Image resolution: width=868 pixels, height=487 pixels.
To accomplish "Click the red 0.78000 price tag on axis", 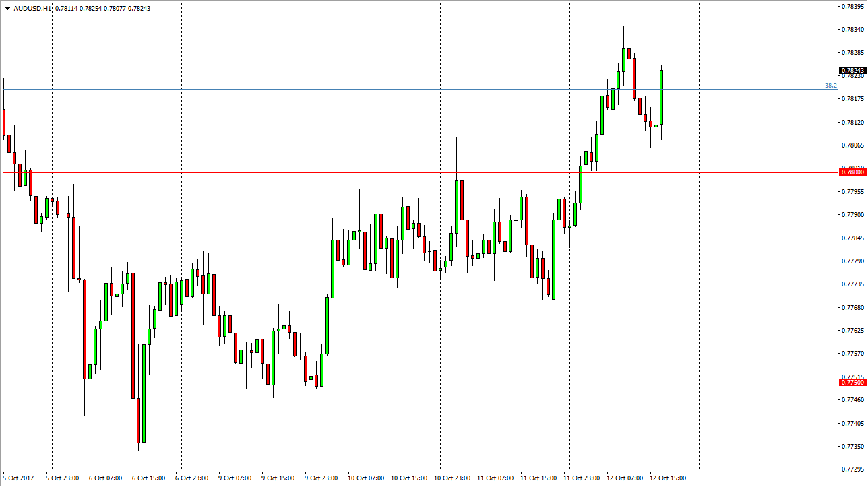I will (852, 172).
